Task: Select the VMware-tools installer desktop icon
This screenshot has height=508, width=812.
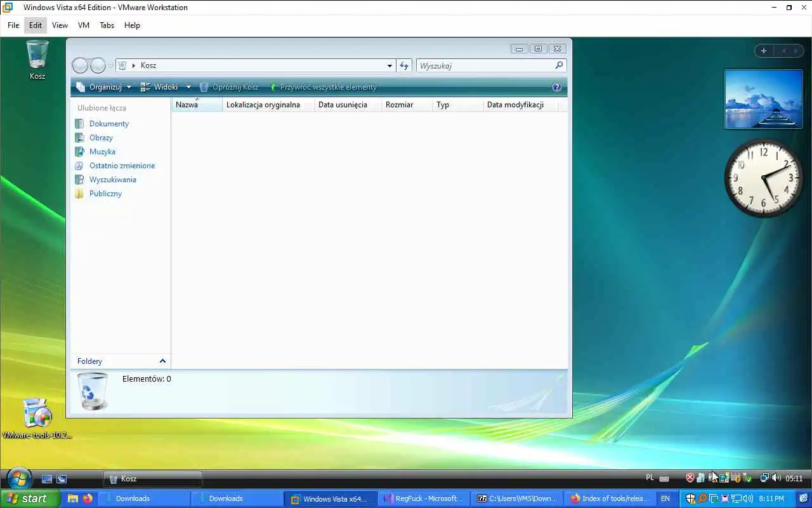Action: [x=37, y=419]
